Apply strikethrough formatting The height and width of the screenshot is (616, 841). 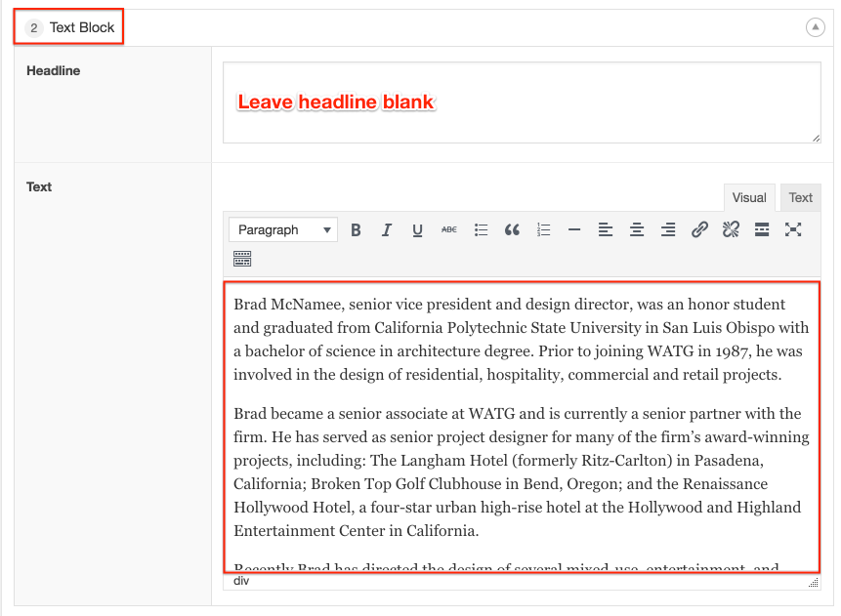coord(448,230)
